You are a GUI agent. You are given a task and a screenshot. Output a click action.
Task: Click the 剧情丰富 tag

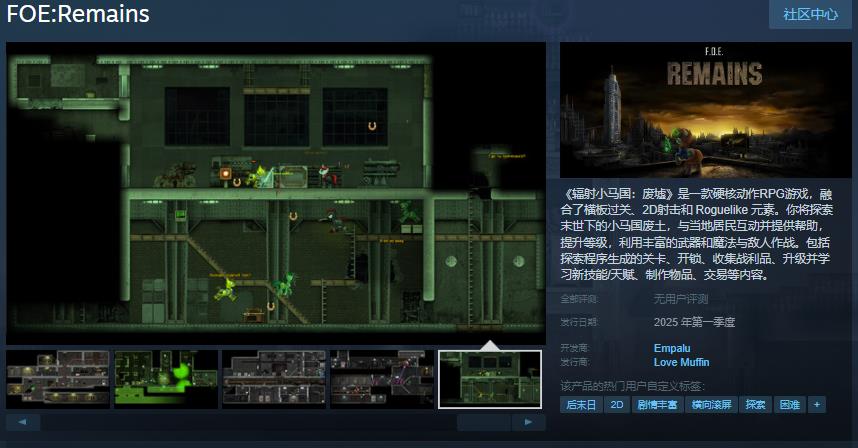(657, 405)
